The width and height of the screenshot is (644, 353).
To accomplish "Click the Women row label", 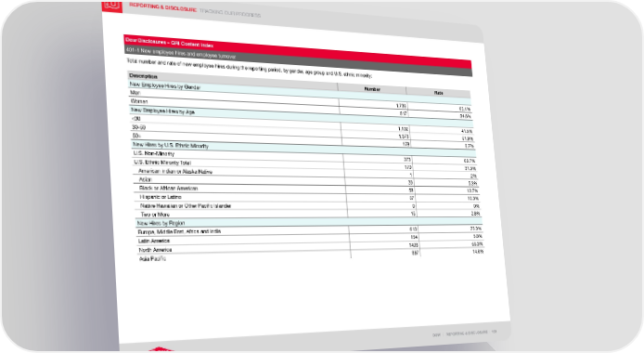I will 139,101.
